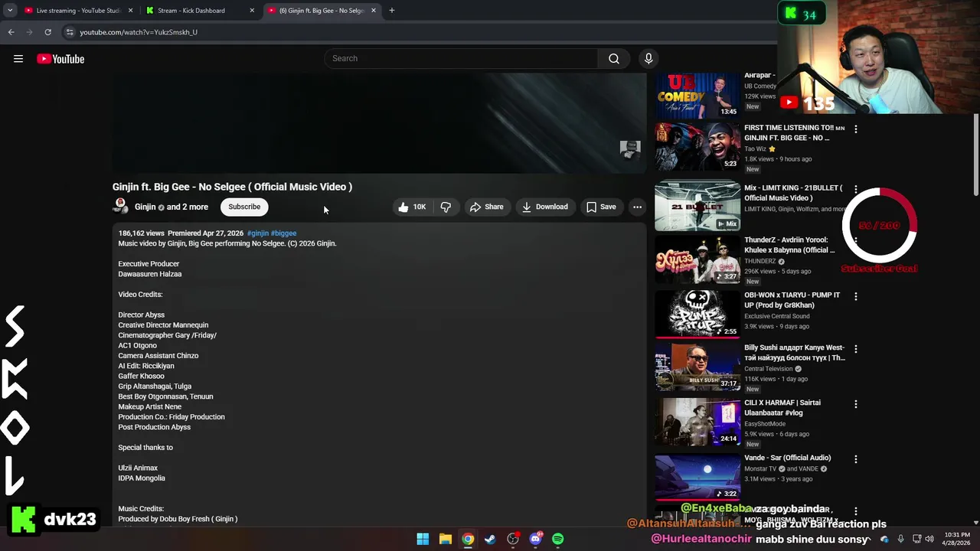Open the clock showing 10:31 PM
Viewport: 980px width, 551px height.
click(956, 539)
